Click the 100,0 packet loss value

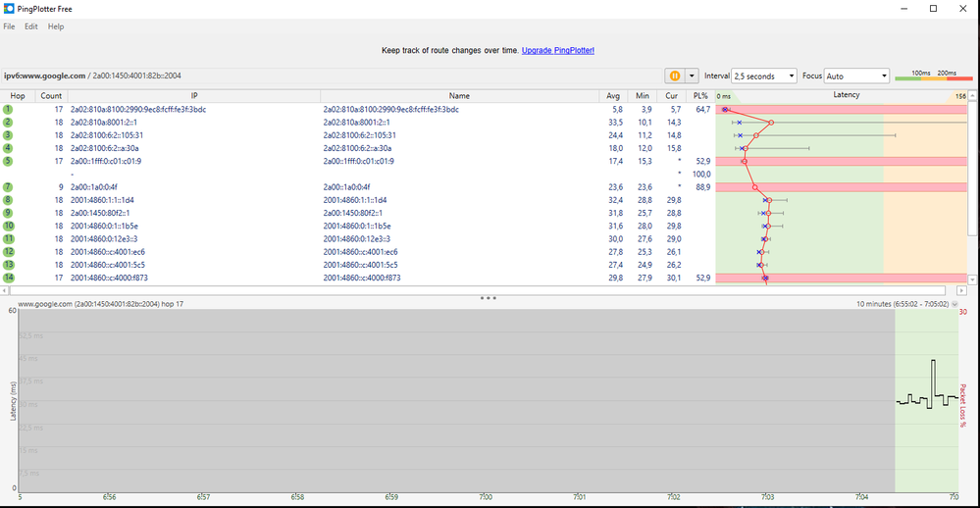(701, 175)
